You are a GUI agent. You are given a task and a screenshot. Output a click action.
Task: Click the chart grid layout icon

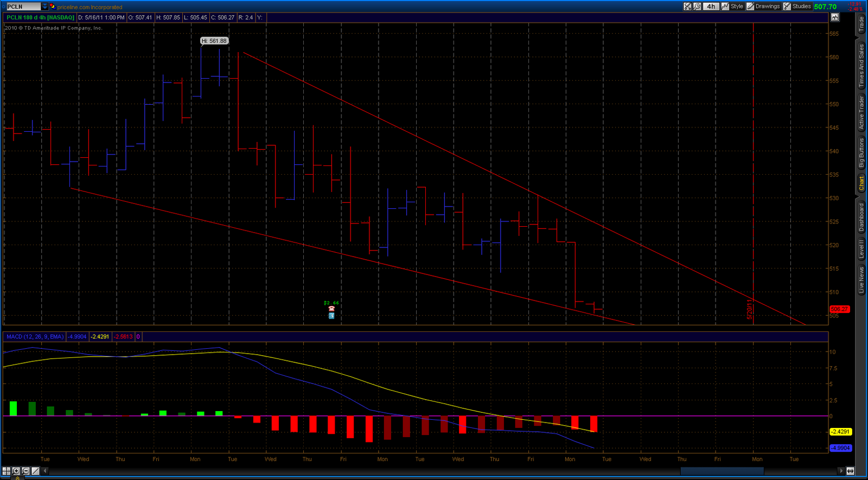point(7,471)
